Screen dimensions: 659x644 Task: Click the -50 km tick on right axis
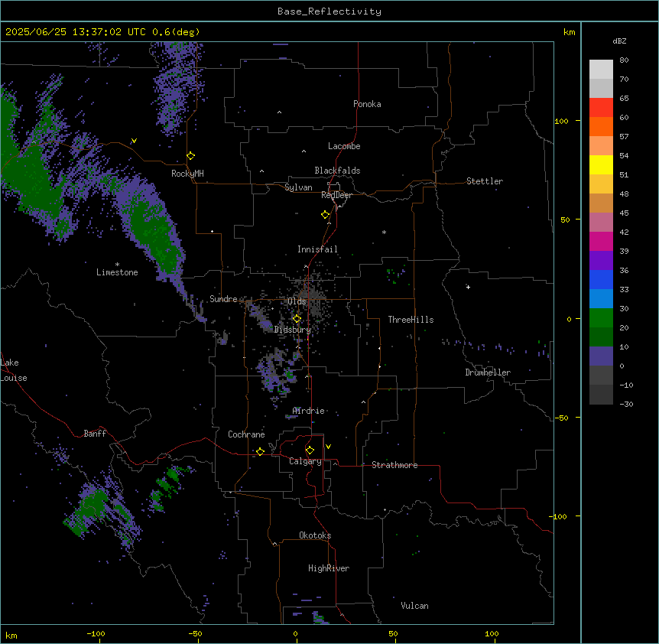point(561,418)
